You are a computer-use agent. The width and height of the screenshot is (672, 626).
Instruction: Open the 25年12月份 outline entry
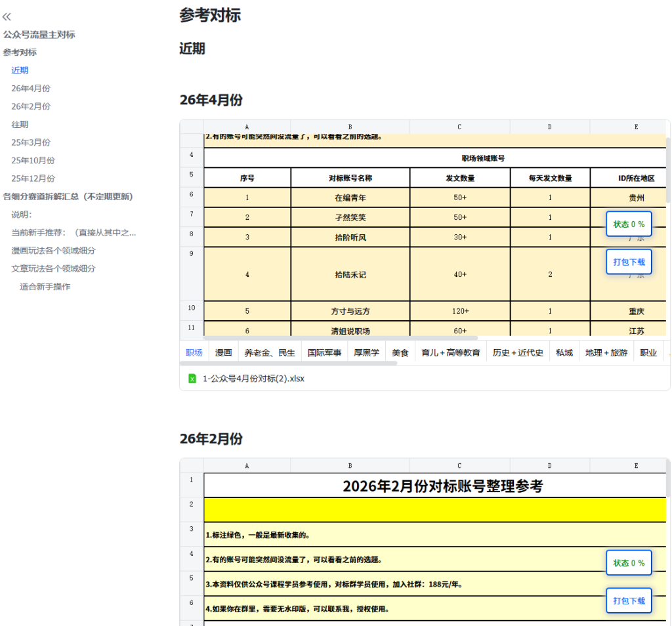(33, 178)
